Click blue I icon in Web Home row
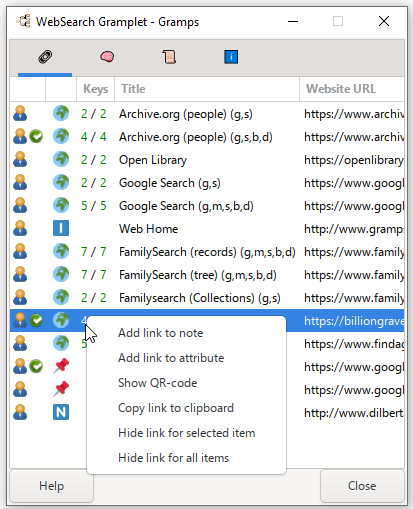 click(x=61, y=228)
